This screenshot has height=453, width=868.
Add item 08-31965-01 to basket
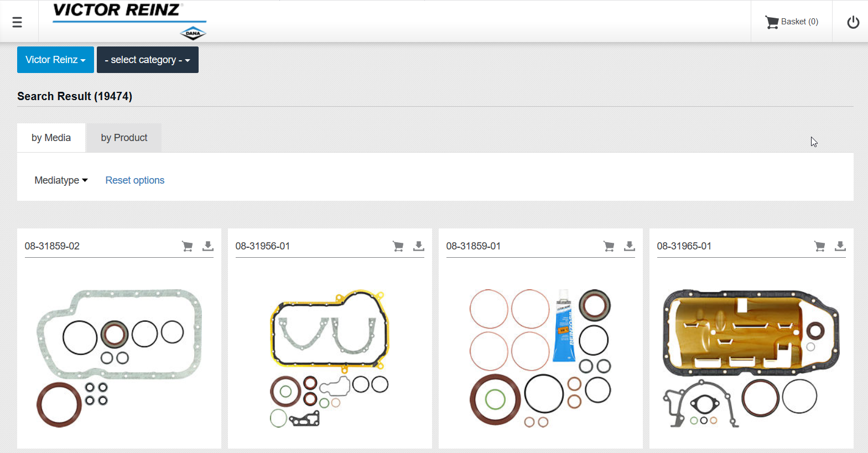coord(820,246)
